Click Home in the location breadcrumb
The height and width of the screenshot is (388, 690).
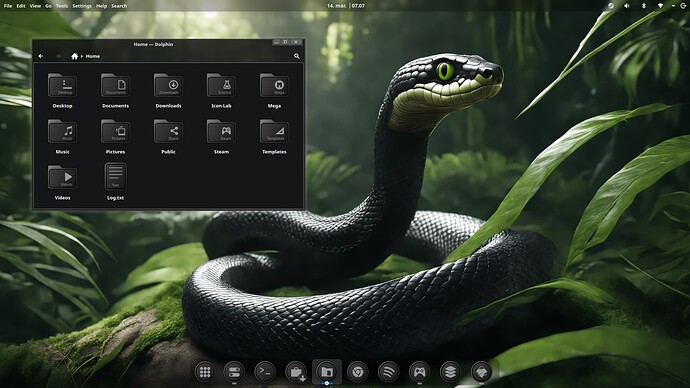click(x=92, y=56)
